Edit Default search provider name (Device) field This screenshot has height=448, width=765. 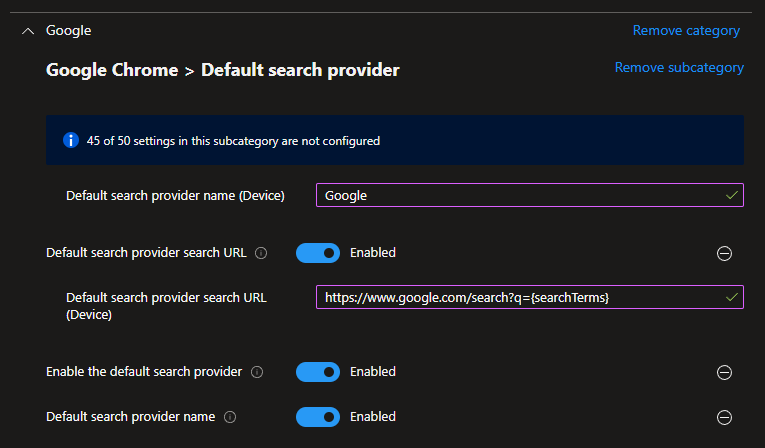point(530,195)
